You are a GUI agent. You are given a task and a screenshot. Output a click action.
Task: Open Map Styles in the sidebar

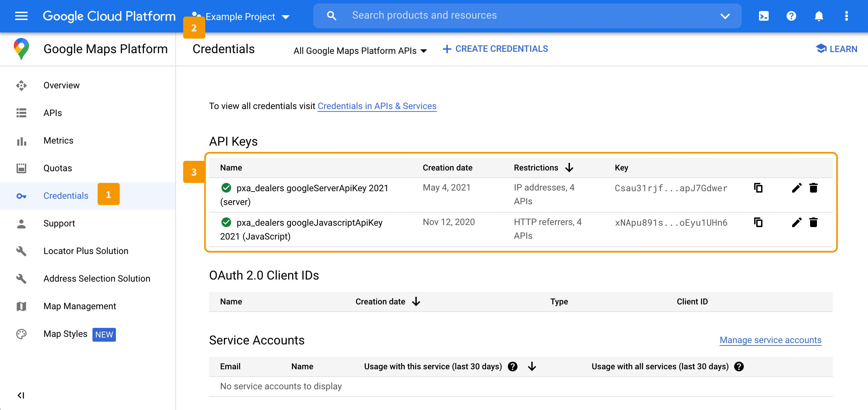coord(65,334)
